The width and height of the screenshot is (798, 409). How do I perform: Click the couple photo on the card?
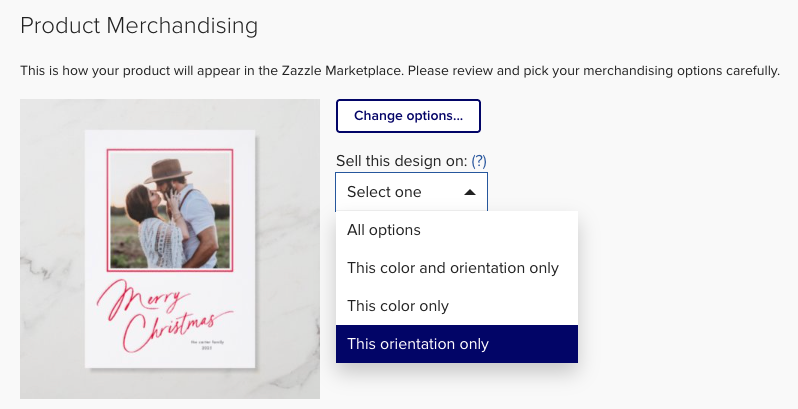[170, 210]
